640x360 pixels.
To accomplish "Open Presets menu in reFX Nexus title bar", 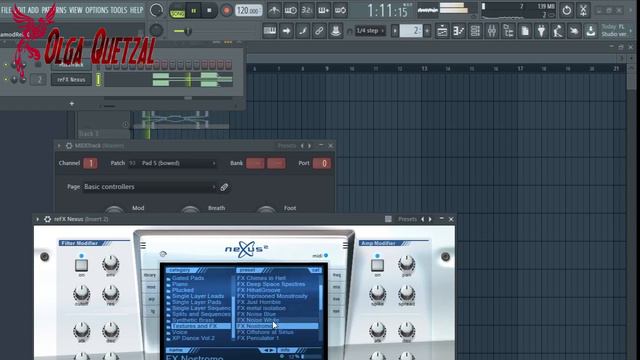I will point(407,219).
